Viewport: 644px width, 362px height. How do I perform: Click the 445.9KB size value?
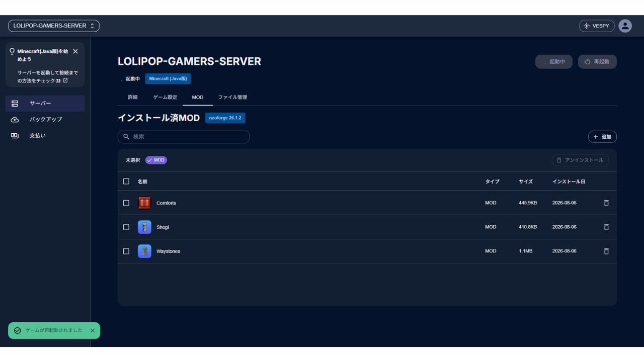coord(528,203)
